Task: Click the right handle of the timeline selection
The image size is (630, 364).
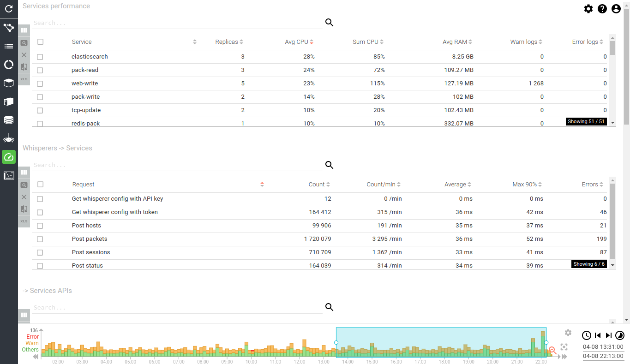Action: click(x=546, y=343)
